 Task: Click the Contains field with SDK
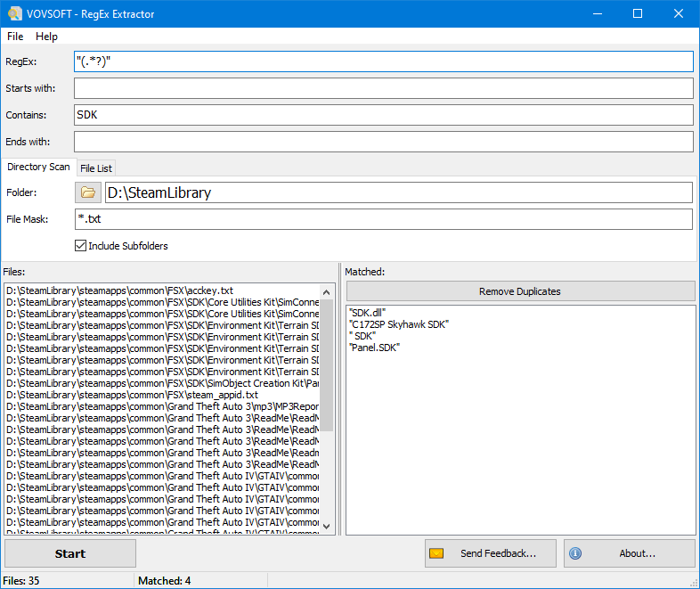point(384,115)
